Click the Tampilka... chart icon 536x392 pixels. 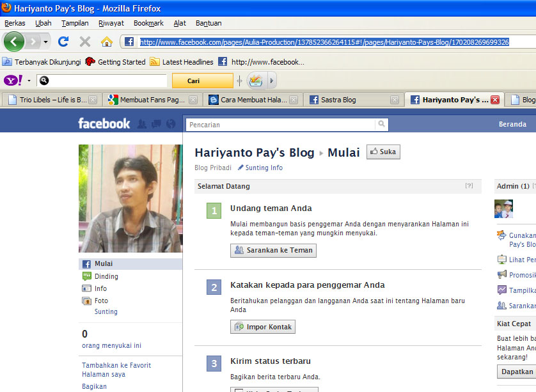click(x=502, y=290)
